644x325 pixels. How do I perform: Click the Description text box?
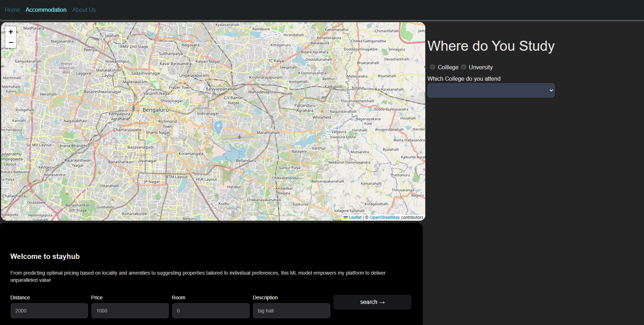[x=292, y=311]
